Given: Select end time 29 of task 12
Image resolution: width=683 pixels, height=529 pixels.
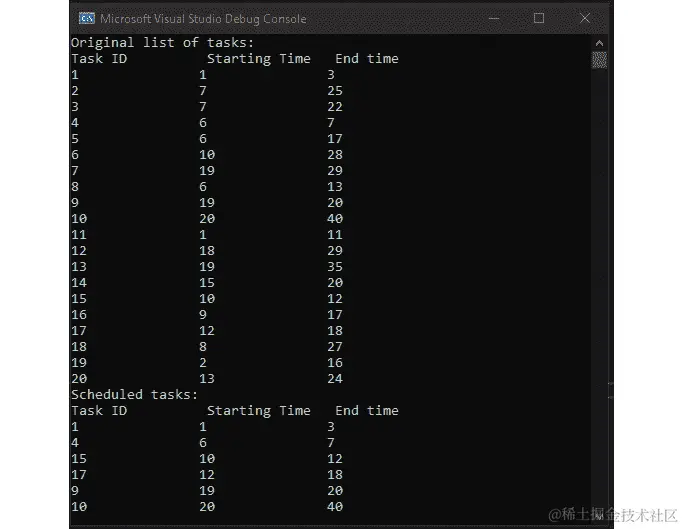Looking at the screenshot, I should click(335, 251).
